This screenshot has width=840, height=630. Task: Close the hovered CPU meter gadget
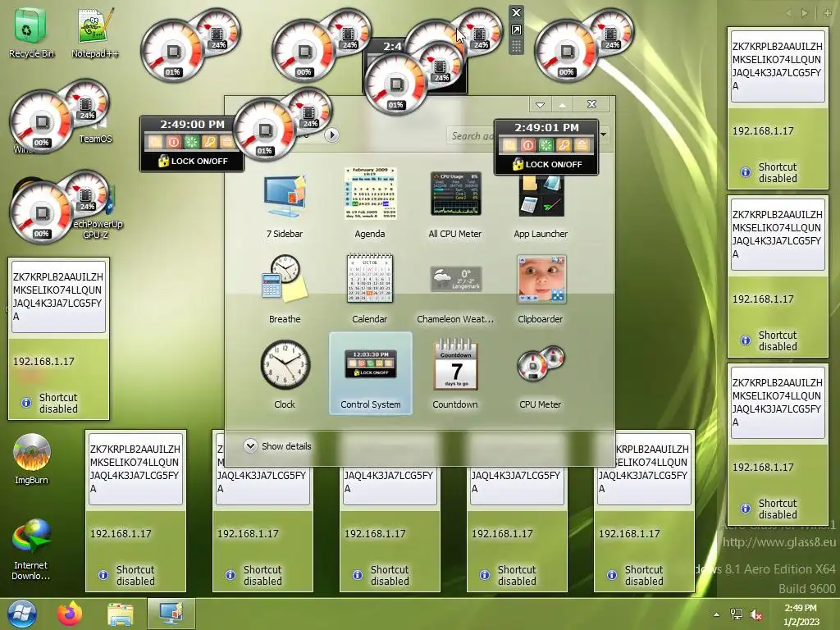[x=516, y=13]
